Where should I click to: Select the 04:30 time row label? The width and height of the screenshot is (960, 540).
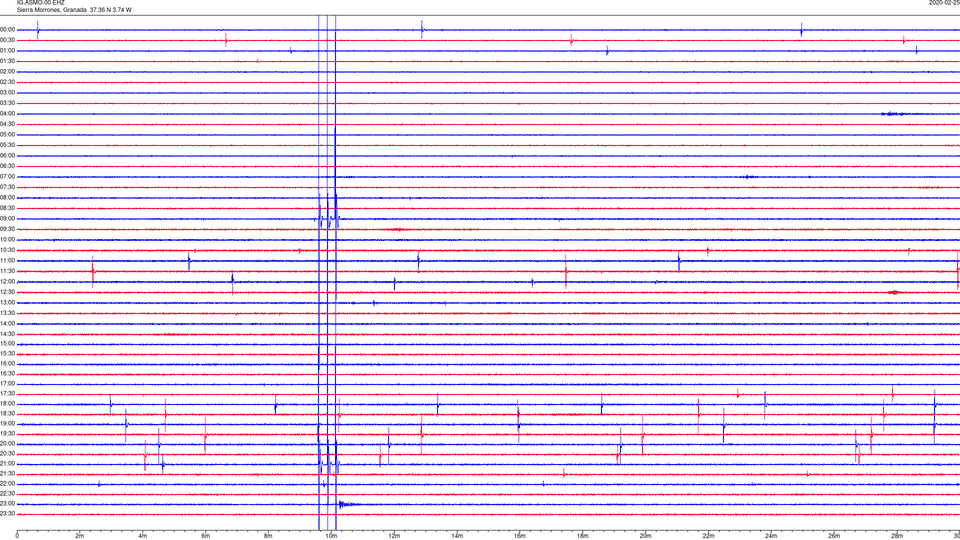point(8,124)
